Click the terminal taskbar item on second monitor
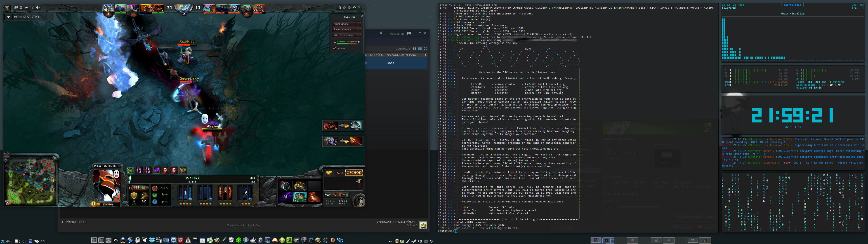The image size is (868, 244). (x=607, y=240)
